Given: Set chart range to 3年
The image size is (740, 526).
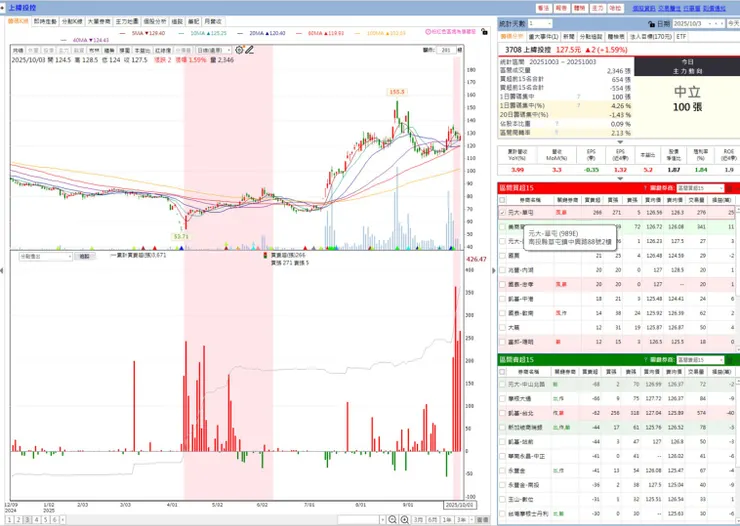Looking at the screenshot, I should pos(461,519).
